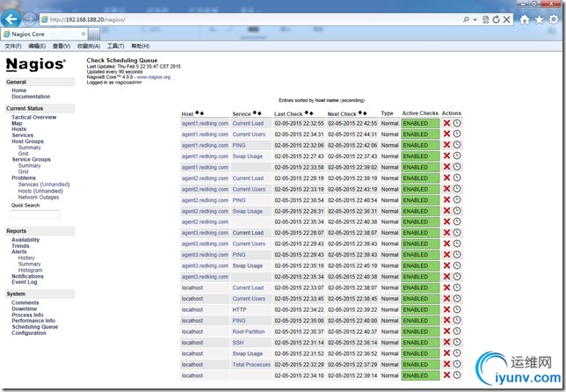
Task: Reschedule check for agent2 Current Load row
Action: point(457,178)
